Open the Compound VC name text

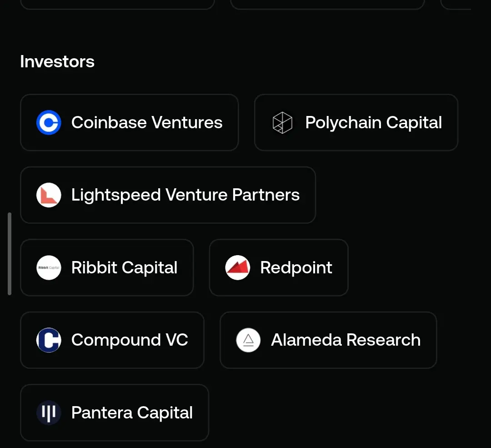(130, 340)
